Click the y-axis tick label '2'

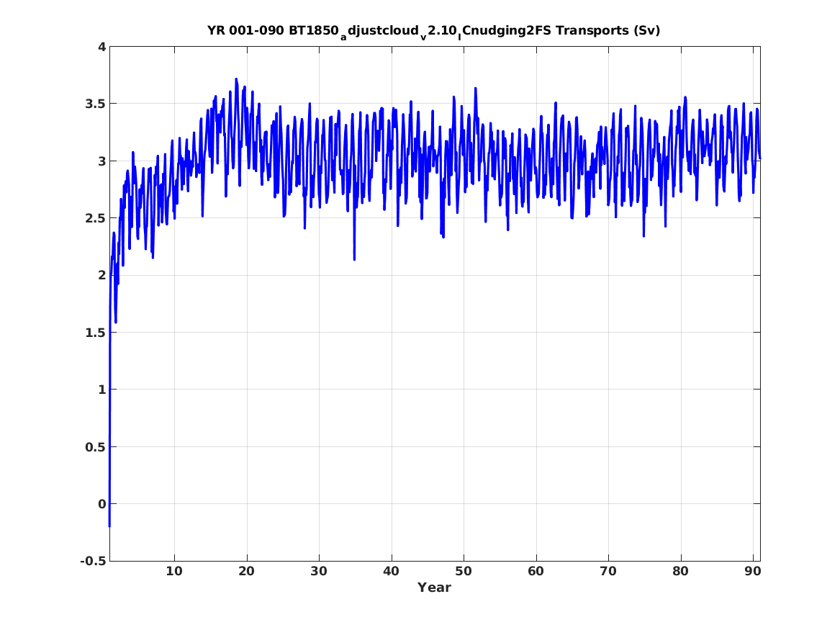101,275
